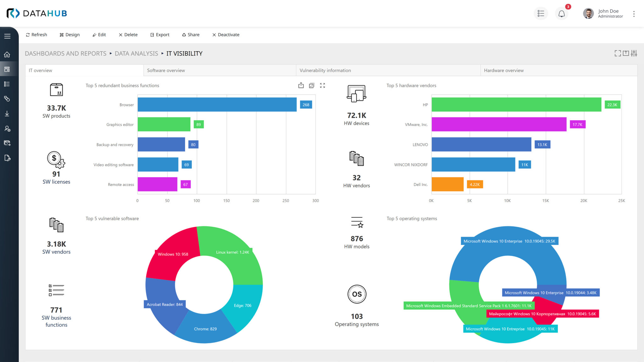Click the 10.0.19044: 3.48K label

coord(551,293)
